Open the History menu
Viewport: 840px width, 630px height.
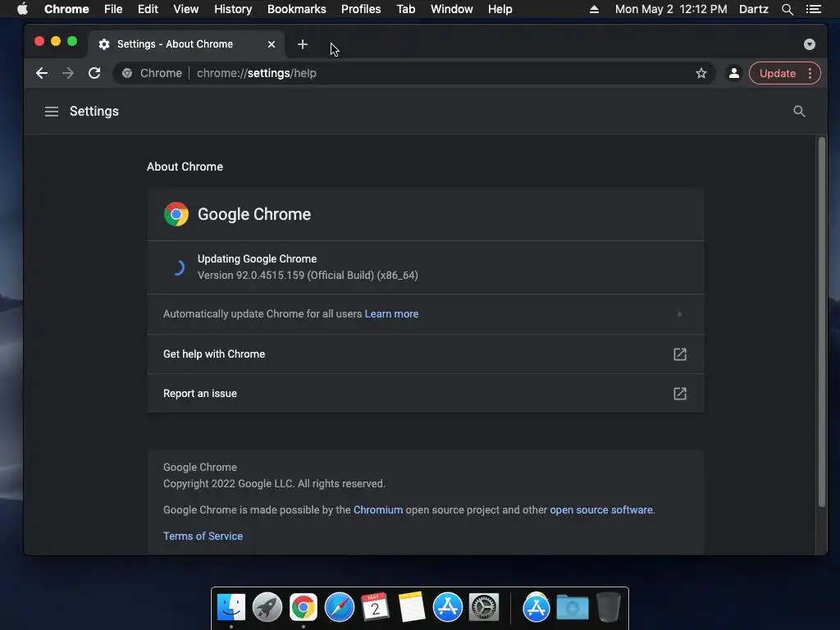click(x=232, y=9)
